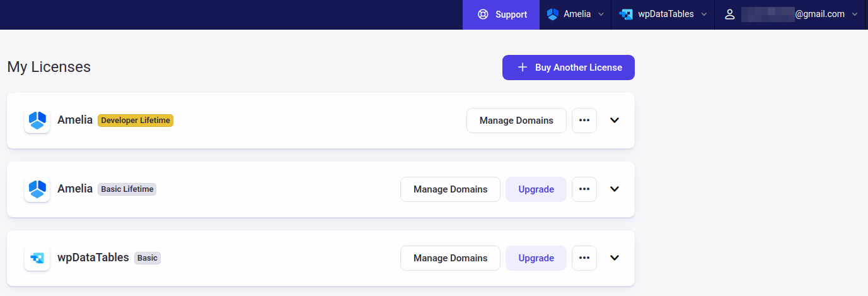Click the Developer Lifetime badge
Screen dimensions: 868x296
(136, 120)
